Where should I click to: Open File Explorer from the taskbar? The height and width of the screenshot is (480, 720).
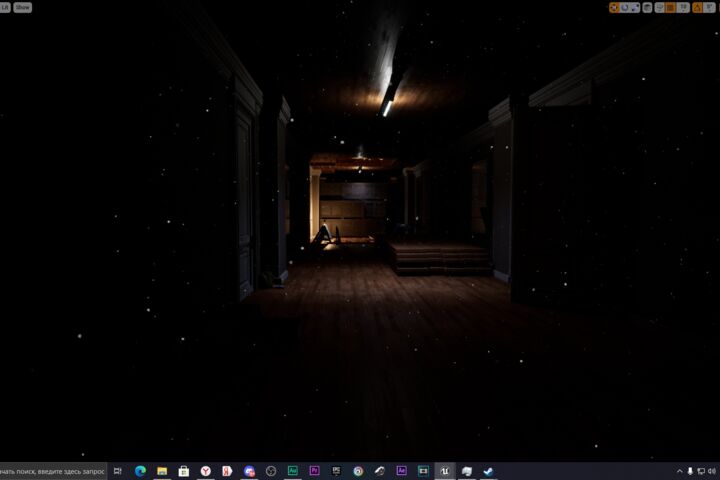(162, 471)
